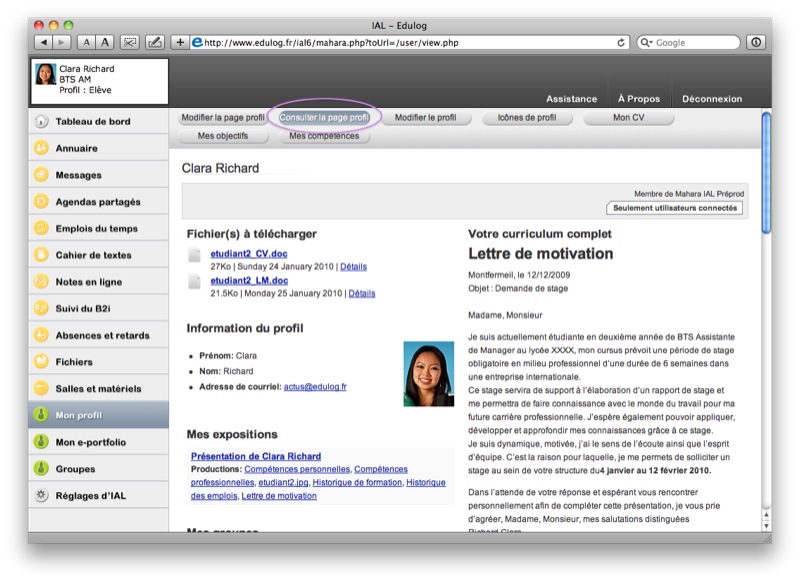The width and height of the screenshot is (800, 582).
Task: Open the etudiant2_LM.doc download link
Action: click(x=249, y=281)
